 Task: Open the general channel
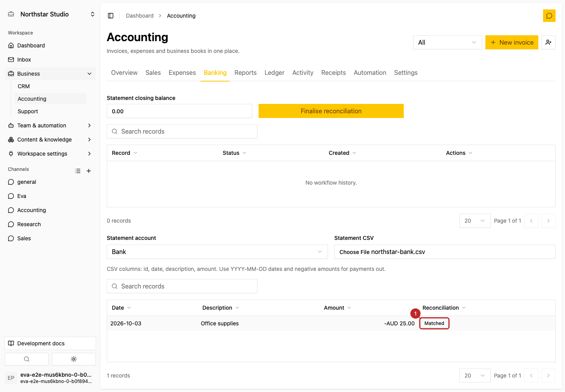click(50, 182)
